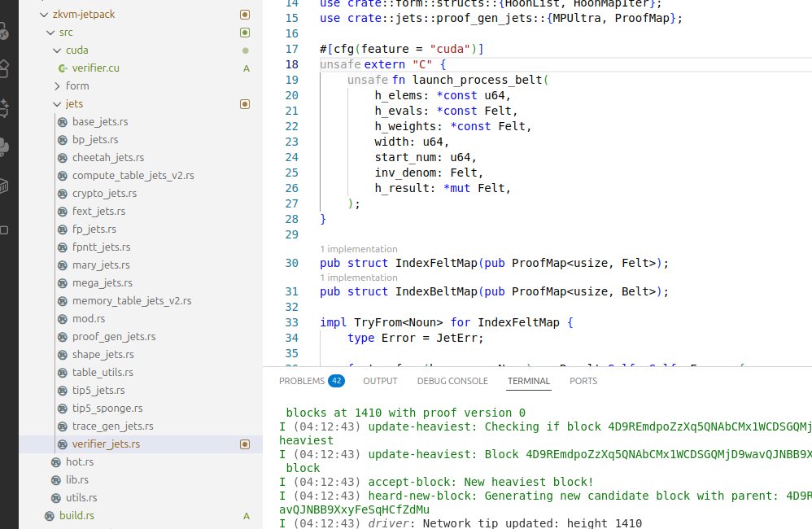Screen dimensions: 812x529
Task: Open mary_jets.rs file
Action: coord(101,265)
